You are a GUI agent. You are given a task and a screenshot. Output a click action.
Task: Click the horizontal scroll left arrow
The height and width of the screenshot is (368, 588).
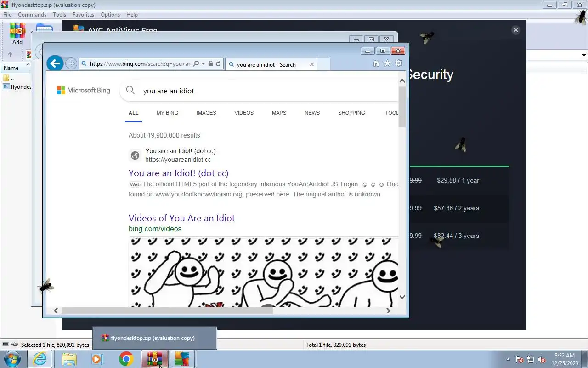56,310
